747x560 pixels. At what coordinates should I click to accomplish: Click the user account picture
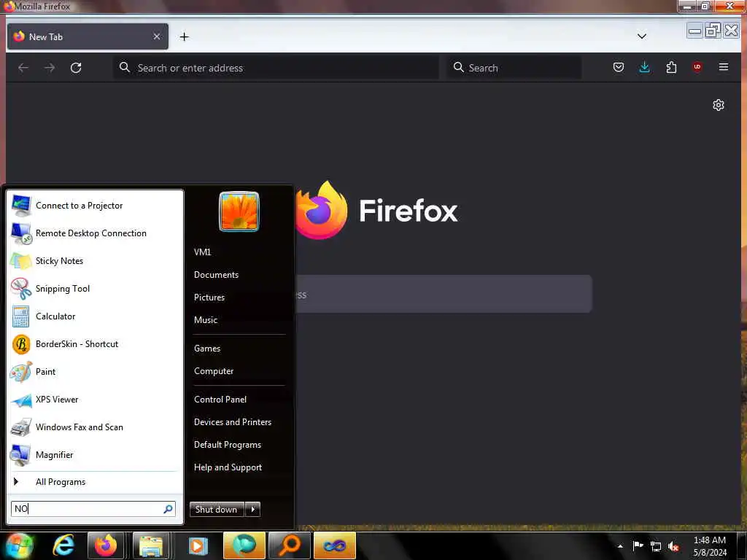(x=239, y=211)
